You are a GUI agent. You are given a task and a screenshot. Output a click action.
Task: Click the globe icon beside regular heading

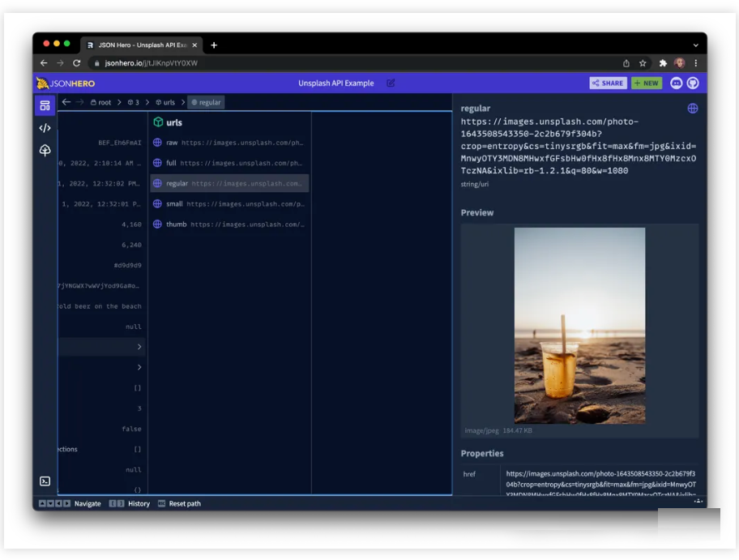(693, 108)
